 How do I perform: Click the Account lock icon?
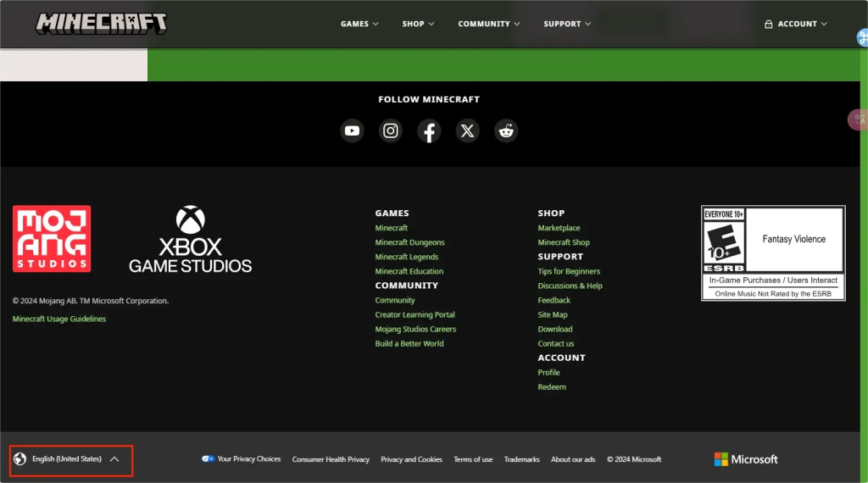point(768,24)
